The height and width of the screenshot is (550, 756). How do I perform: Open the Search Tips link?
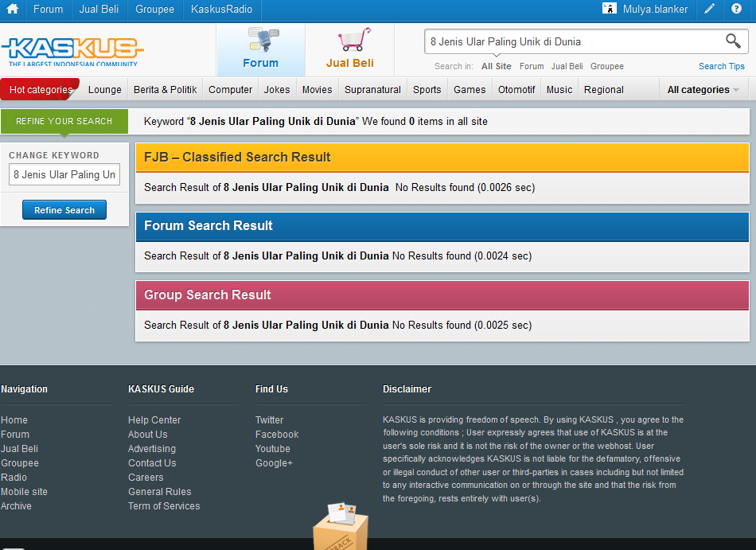(x=722, y=67)
